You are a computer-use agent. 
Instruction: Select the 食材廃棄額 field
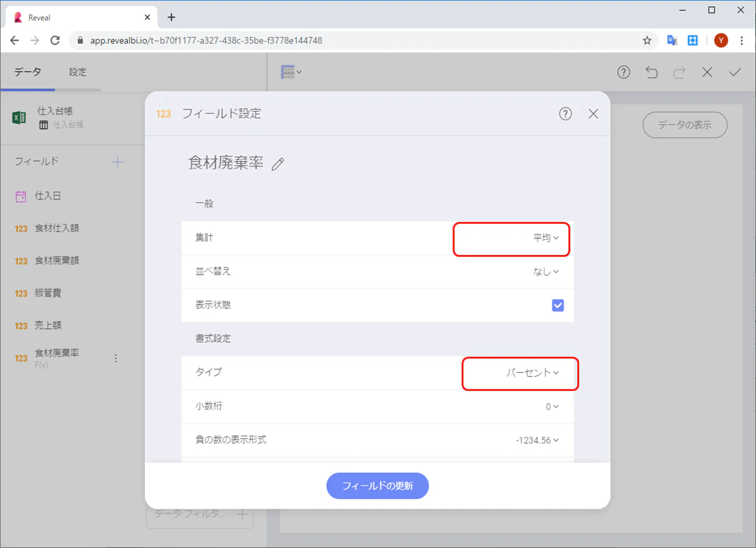coord(57,261)
